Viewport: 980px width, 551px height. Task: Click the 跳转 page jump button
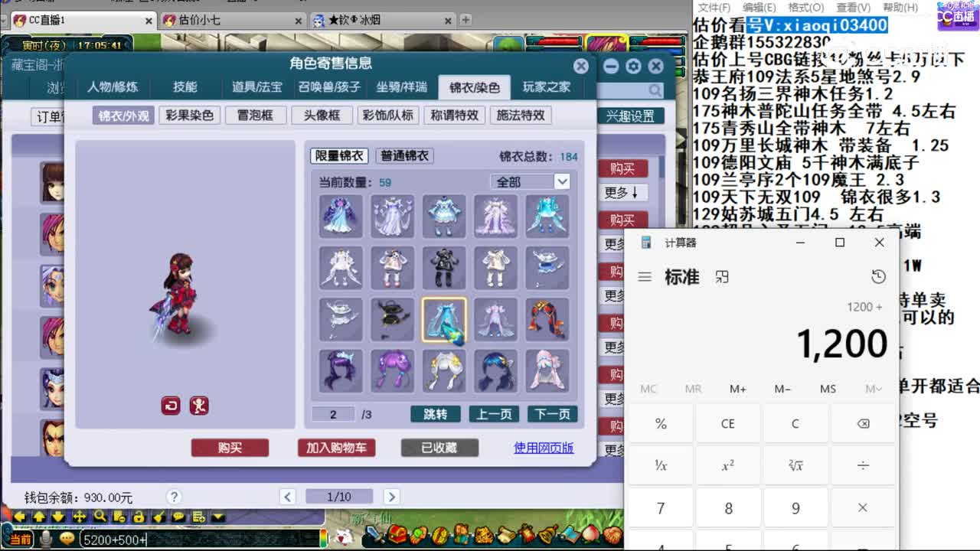[x=436, y=414]
